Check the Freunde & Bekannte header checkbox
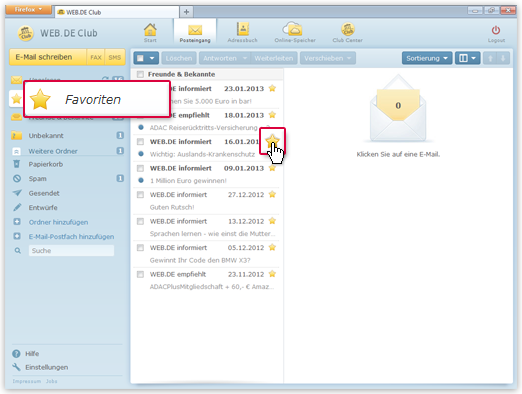 pyautogui.click(x=141, y=74)
